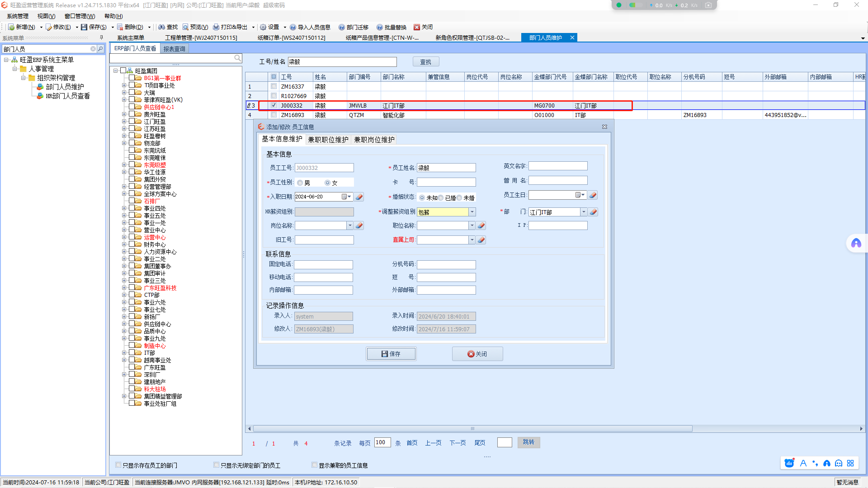Screen dimensions: 868x488
Task: Open 预览 print preview icon
Action: tap(185, 27)
